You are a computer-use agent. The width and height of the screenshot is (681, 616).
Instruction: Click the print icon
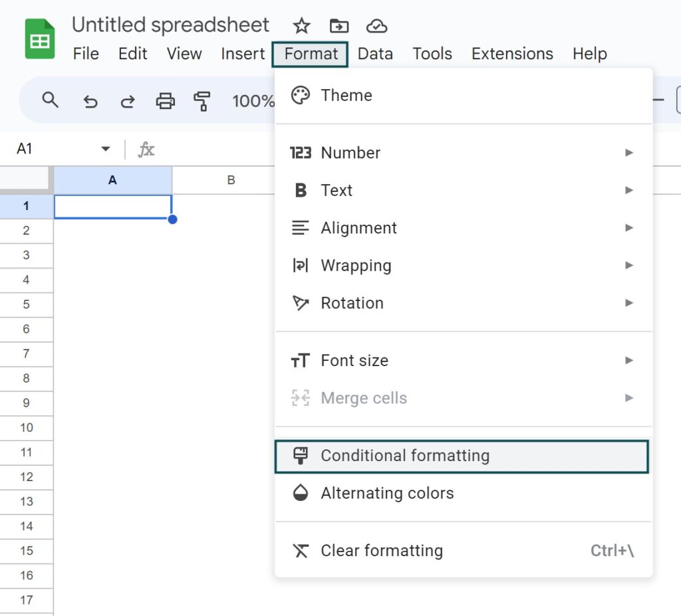[165, 101]
